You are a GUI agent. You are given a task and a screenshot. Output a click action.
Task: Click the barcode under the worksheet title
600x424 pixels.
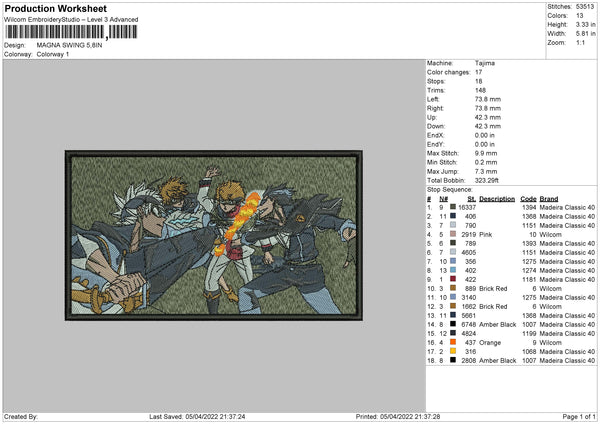point(71,32)
